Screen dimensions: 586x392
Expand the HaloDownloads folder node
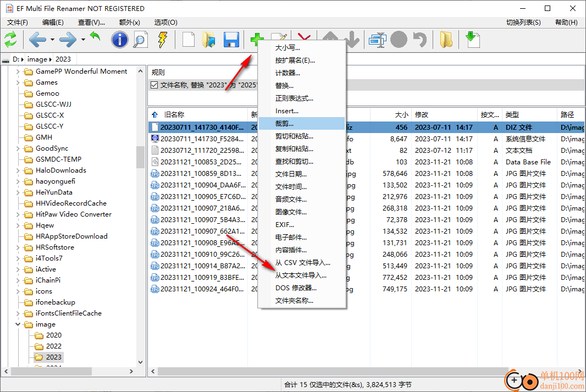(18, 170)
